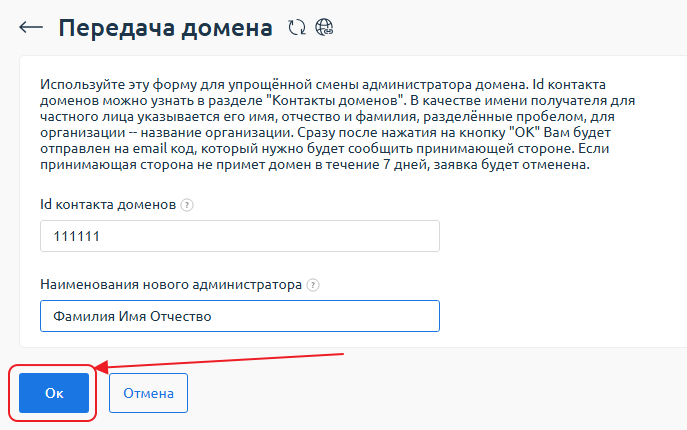Click the refresh icon beside the title

tap(296, 28)
